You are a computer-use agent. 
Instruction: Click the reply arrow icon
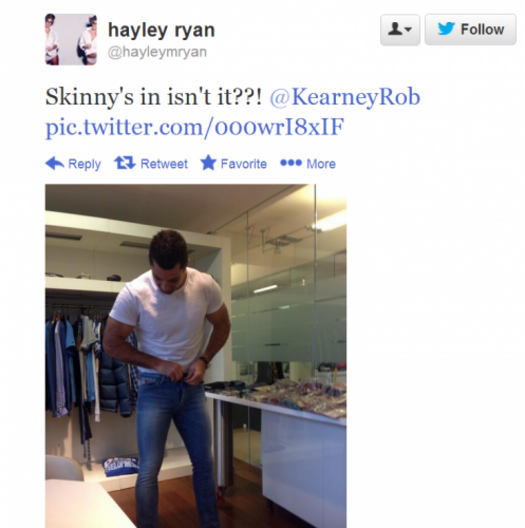click(x=55, y=163)
